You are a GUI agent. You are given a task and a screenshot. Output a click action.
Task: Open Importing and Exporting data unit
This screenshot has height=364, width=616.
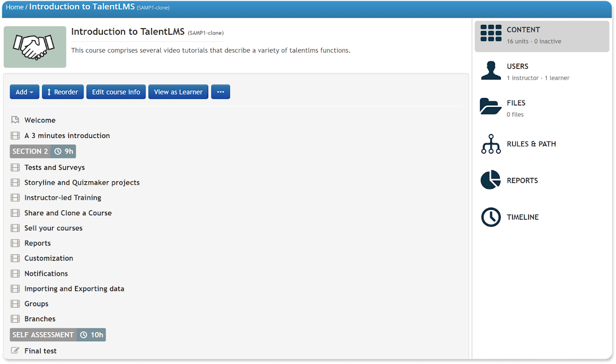pyautogui.click(x=74, y=288)
